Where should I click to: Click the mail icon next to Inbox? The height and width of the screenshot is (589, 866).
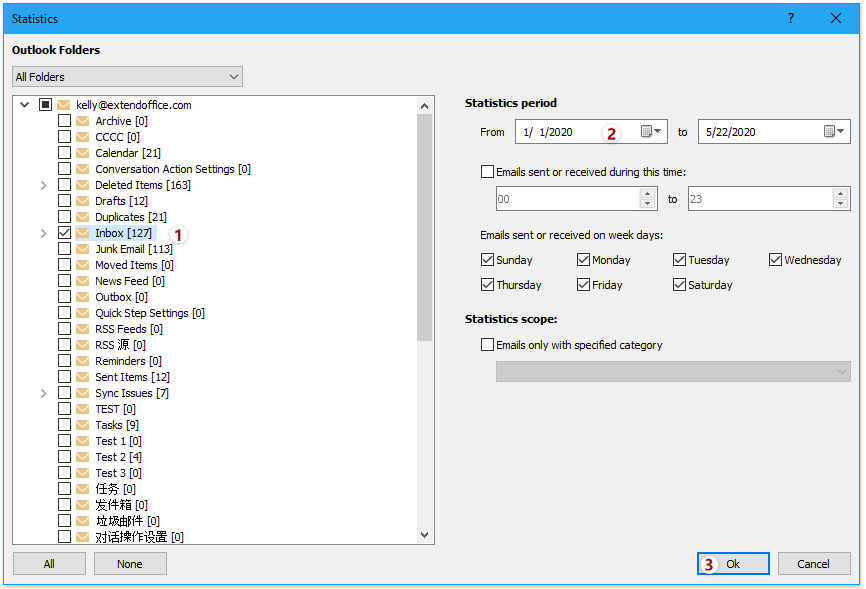81,232
